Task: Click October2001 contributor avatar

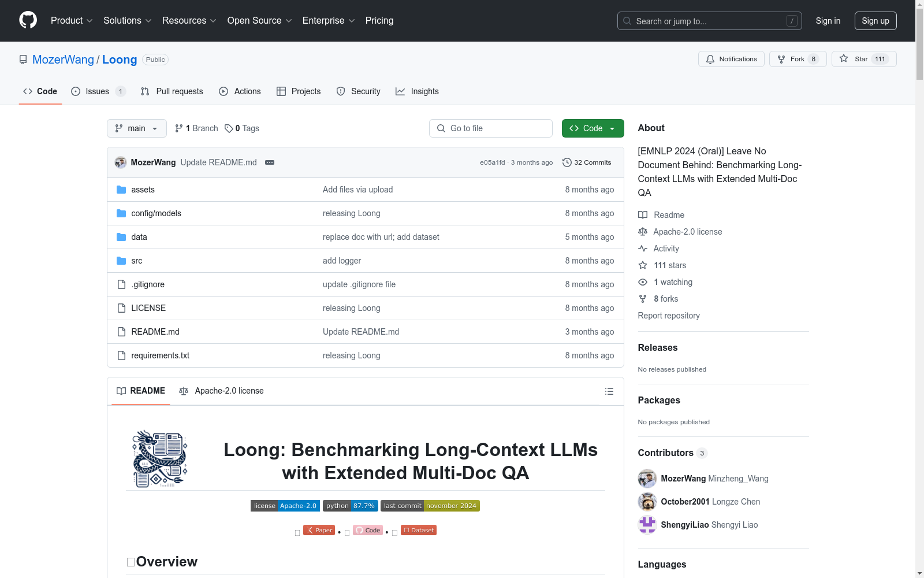Action: 647,502
